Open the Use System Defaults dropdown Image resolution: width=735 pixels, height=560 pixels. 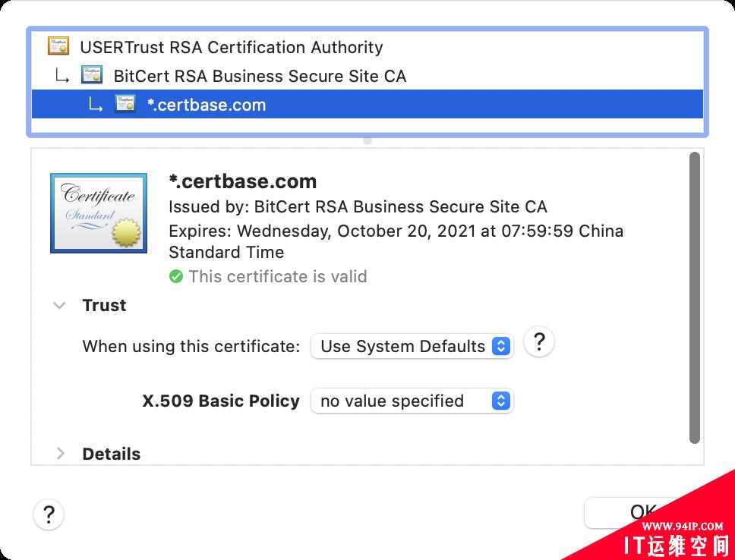[x=412, y=346]
